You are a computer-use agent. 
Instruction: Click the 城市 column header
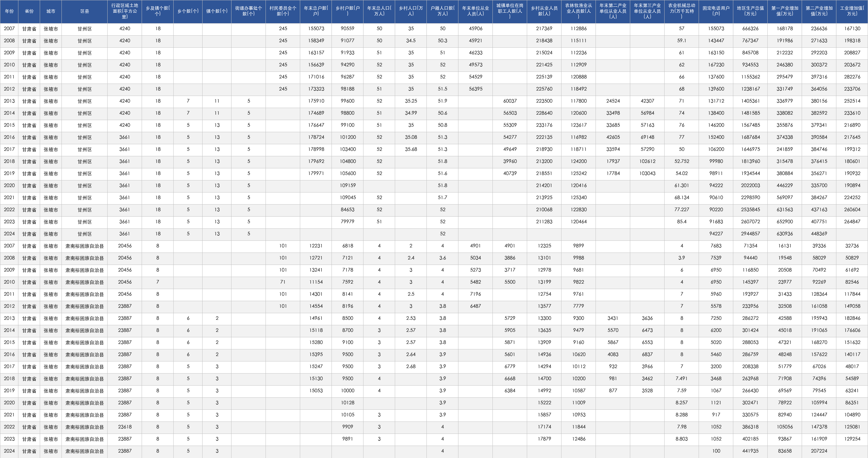point(51,11)
